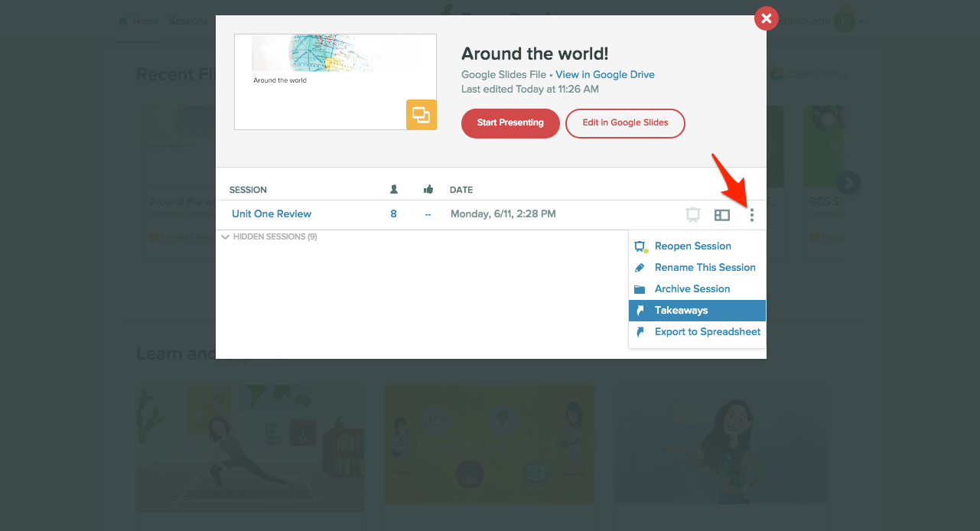Click folder icon beside Archive Session
Image resolution: width=980 pixels, height=531 pixels.
(x=640, y=289)
